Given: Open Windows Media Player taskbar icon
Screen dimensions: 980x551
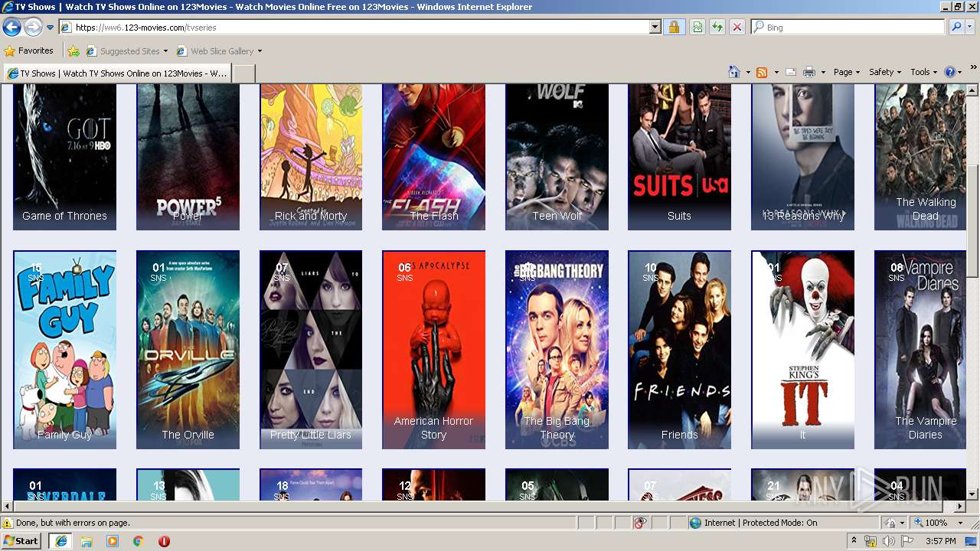Looking at the screenshot, I should (x=113, y=541).
